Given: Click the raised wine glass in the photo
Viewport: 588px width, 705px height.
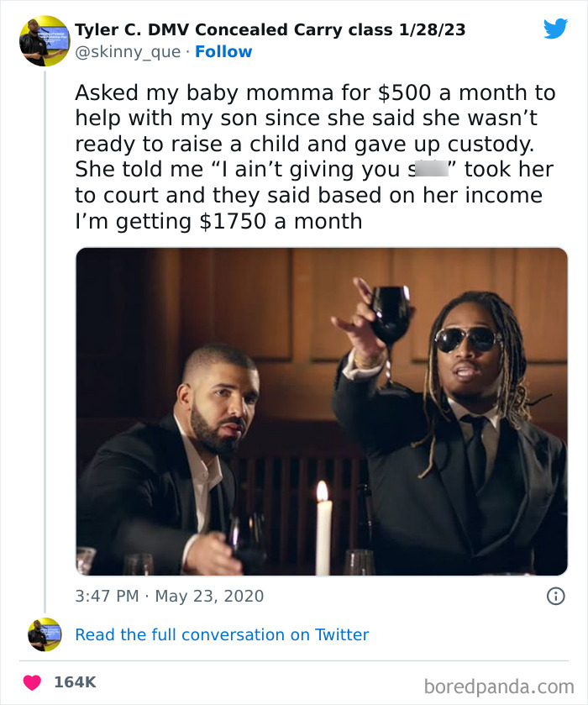Looking at the screenshot, I should tap(391, 314).
